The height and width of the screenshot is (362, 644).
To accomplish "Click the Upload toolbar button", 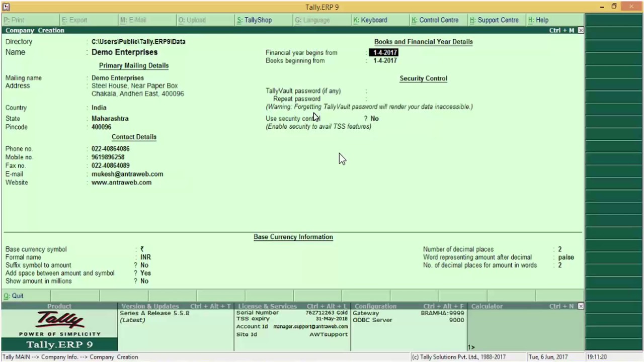I will (192, 20).
